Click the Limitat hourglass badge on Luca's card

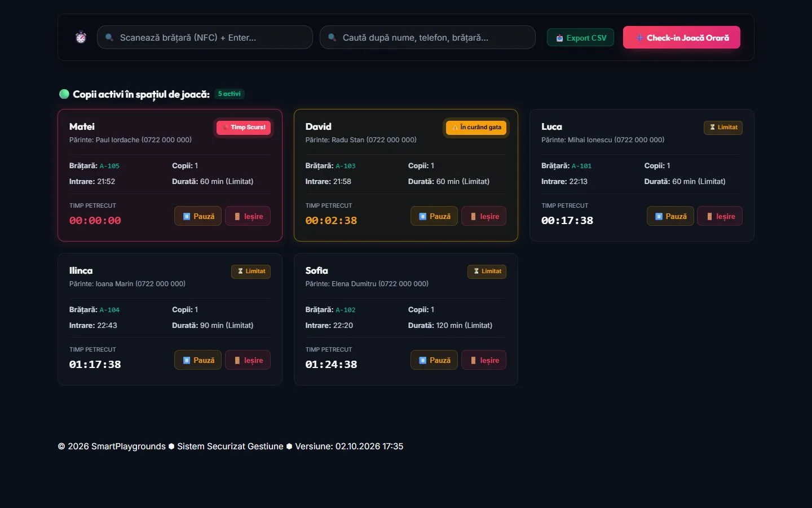click(x=723, y=128)
